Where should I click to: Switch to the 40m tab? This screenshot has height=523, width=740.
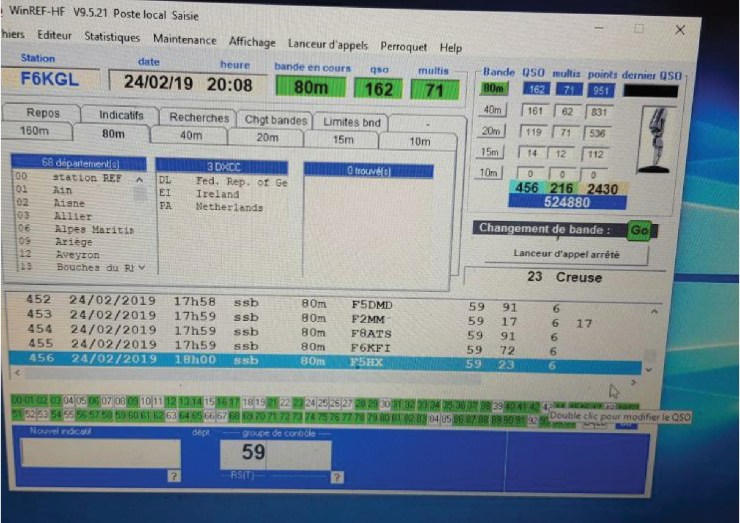190,135
